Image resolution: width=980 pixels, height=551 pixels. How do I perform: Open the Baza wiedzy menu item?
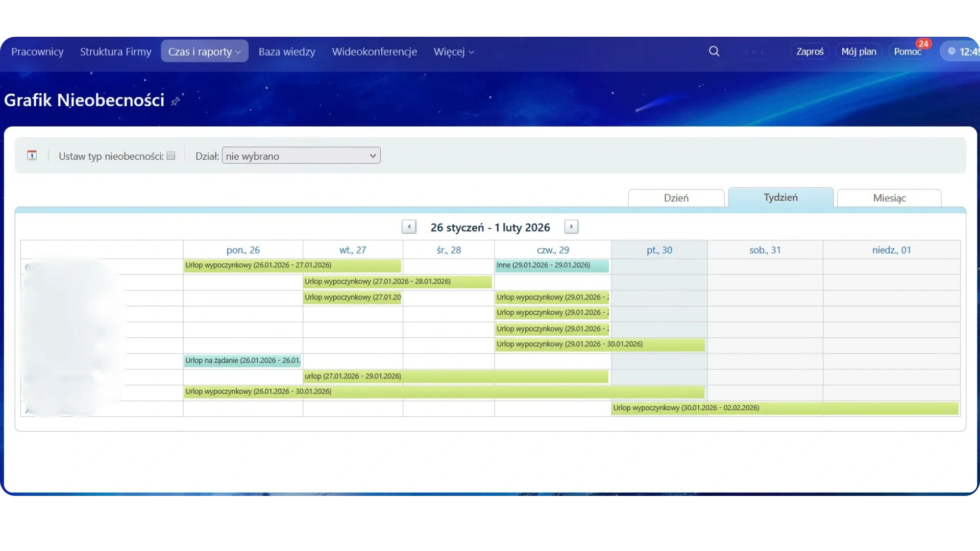(x=287, y=52)
